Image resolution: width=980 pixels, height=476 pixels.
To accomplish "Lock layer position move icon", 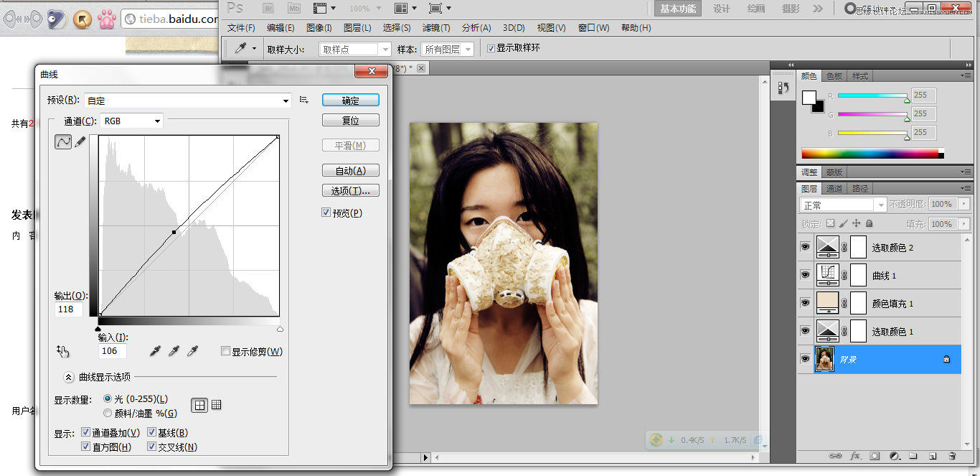I will click(x=857, y=224).
